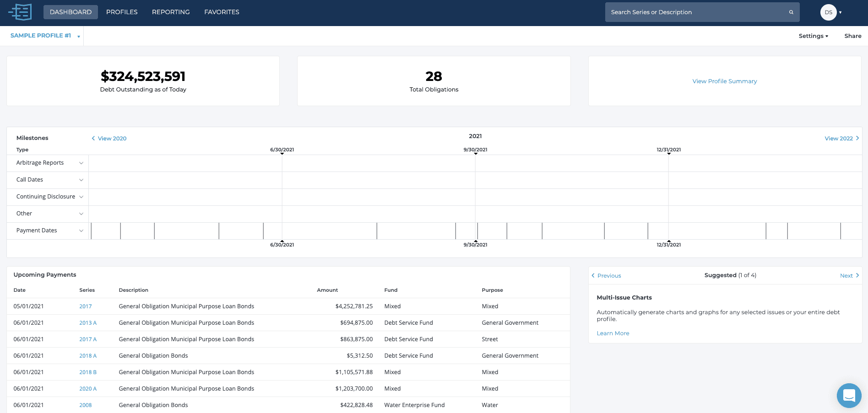Click Learn More about Multi-Issue Charts
The width and height of the screenshot is (868, 413).
coord(613,333)
